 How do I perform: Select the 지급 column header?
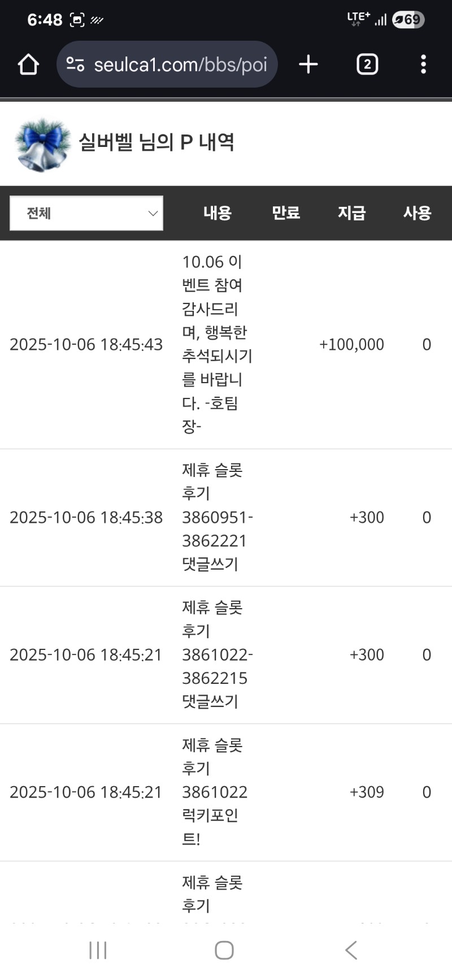click(x=351, y=213)
